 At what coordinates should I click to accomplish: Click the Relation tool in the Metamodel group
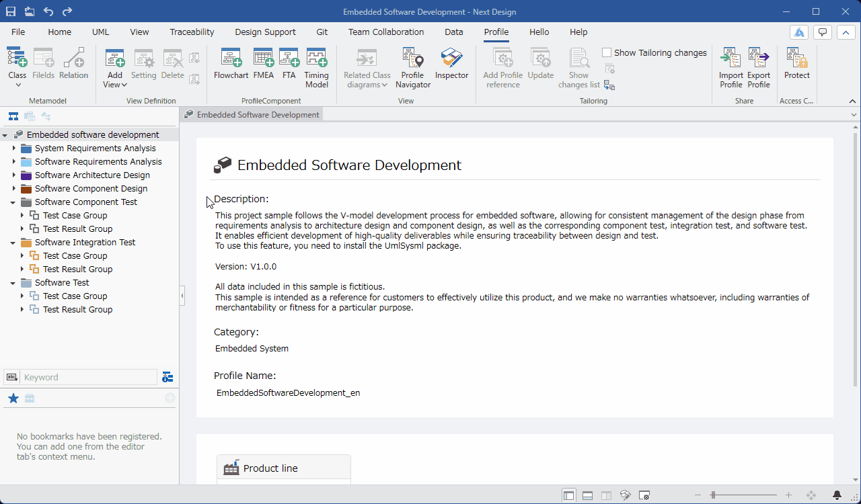click(73, 65)
